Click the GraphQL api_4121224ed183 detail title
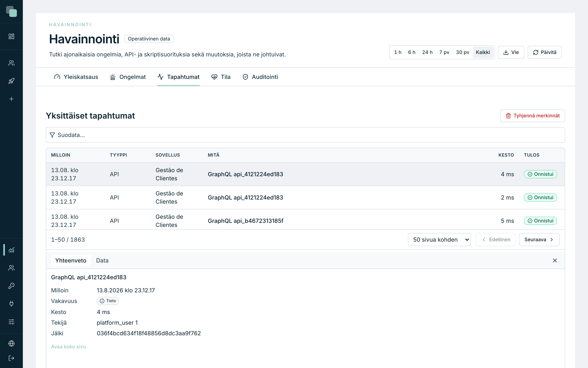 pyautogui.click(x=89, y=277)
